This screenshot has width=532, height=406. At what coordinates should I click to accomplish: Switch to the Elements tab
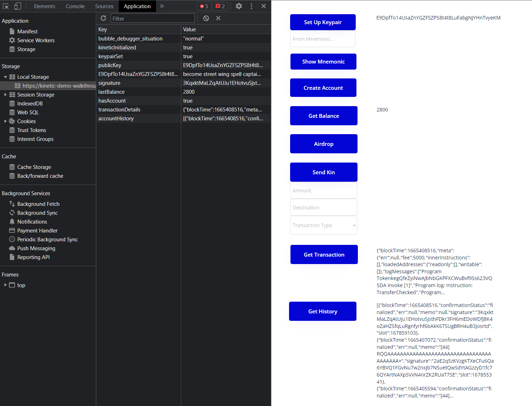pos(44,6)
